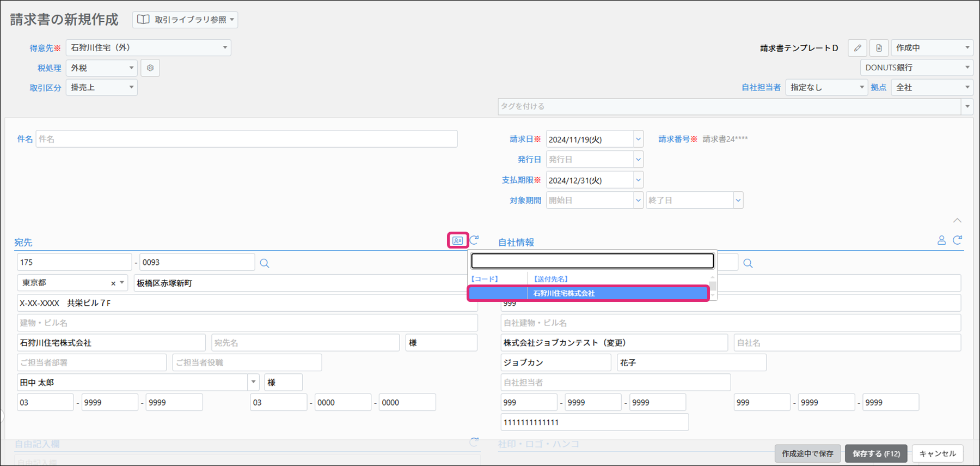This screenshot has width=980, height=466.
Task: Click the 保存する (F12) button
Action: pyautogui.click(x=876, y=453)
